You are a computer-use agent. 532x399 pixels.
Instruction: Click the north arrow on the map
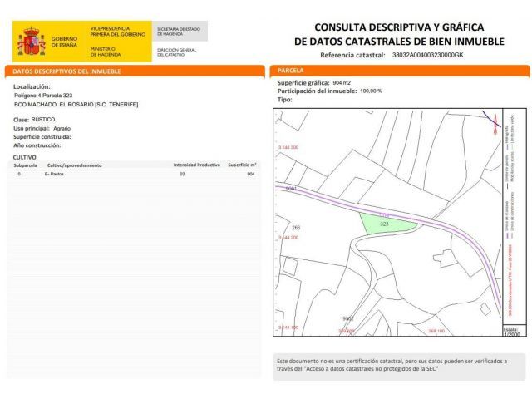tap(495, 124)
